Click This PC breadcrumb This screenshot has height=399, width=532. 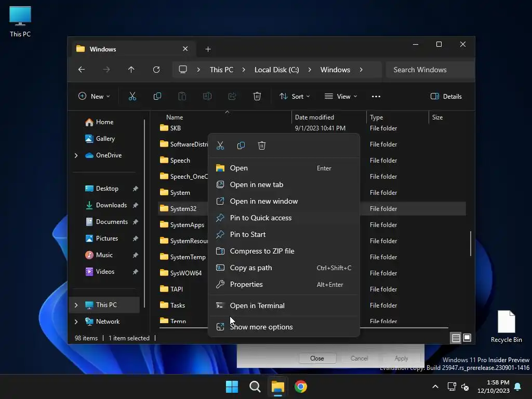coord(221,70)
